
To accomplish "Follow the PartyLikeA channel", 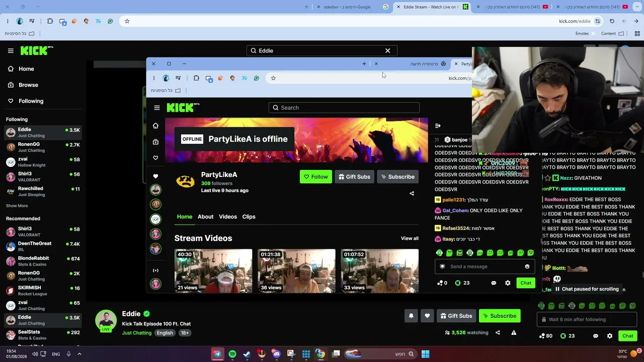I will pos(315,177).
